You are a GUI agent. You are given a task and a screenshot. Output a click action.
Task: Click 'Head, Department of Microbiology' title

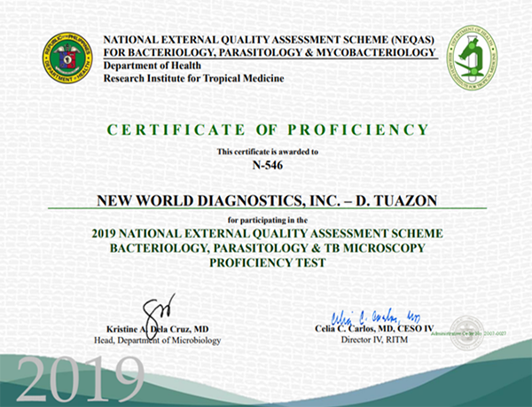point(158,340)
